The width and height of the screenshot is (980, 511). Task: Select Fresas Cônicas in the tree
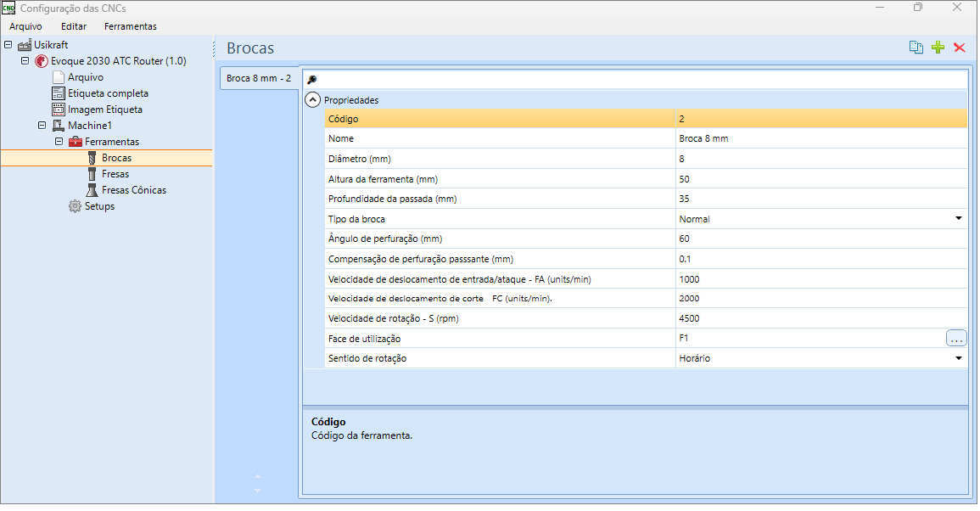(134, 190)
